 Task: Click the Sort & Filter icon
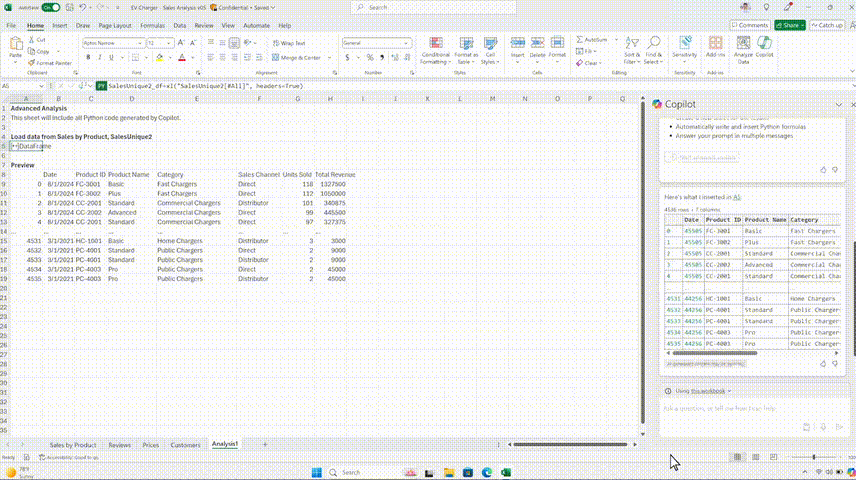click(632, 43)
